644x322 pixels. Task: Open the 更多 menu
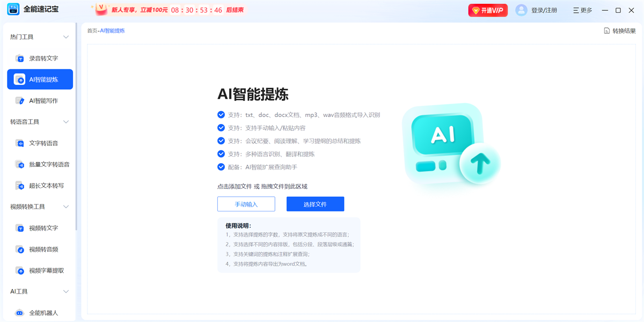pyautogui.click(x=582, y=10)
